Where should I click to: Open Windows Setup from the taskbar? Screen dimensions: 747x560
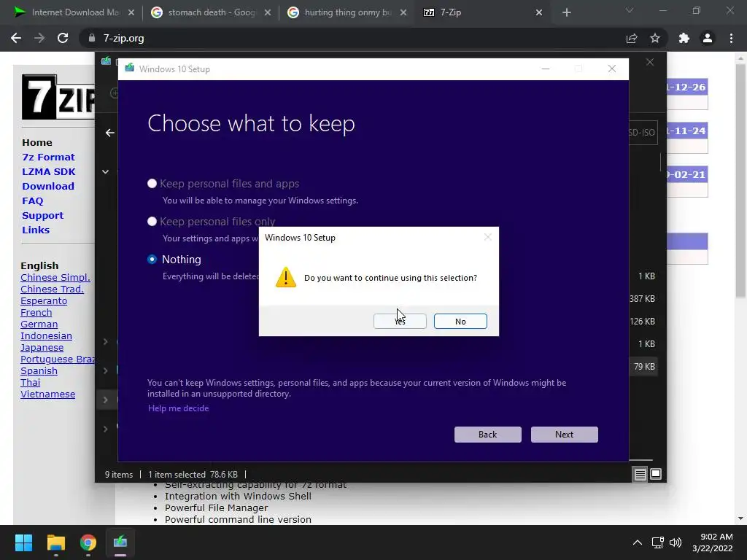tap(120, 542)
